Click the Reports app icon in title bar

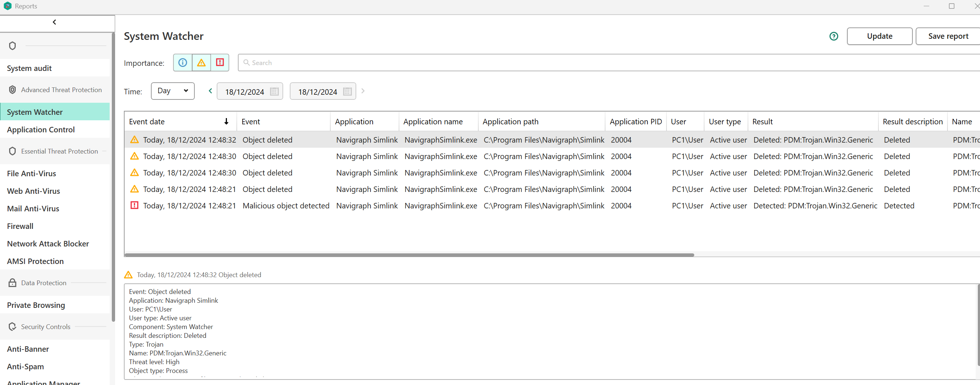[x=8, y=6]
